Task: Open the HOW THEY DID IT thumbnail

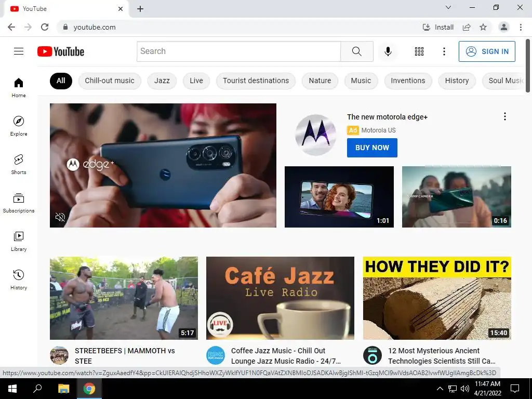Action: 437,298
